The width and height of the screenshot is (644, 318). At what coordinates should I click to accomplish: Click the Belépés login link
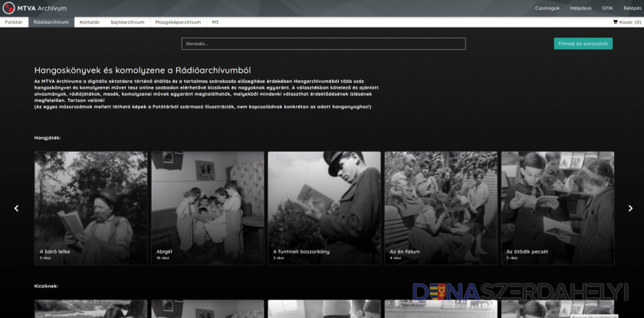632,8
